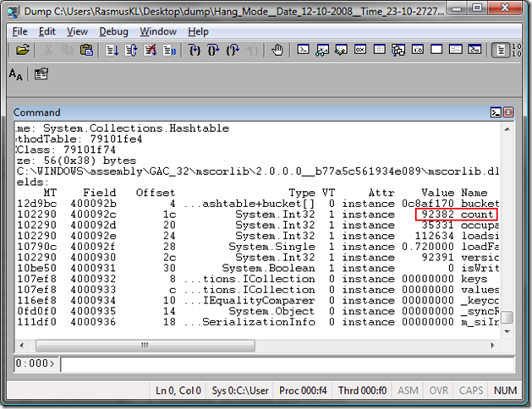Click the Go debugging toolbar icon
The width and height of the screenshot is (532, 409).
[112, 50]
